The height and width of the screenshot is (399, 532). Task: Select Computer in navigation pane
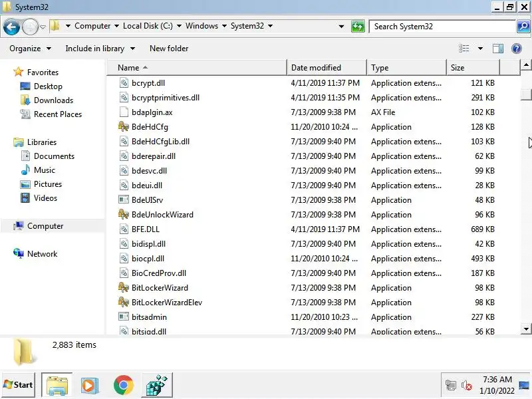pos(45,226)
